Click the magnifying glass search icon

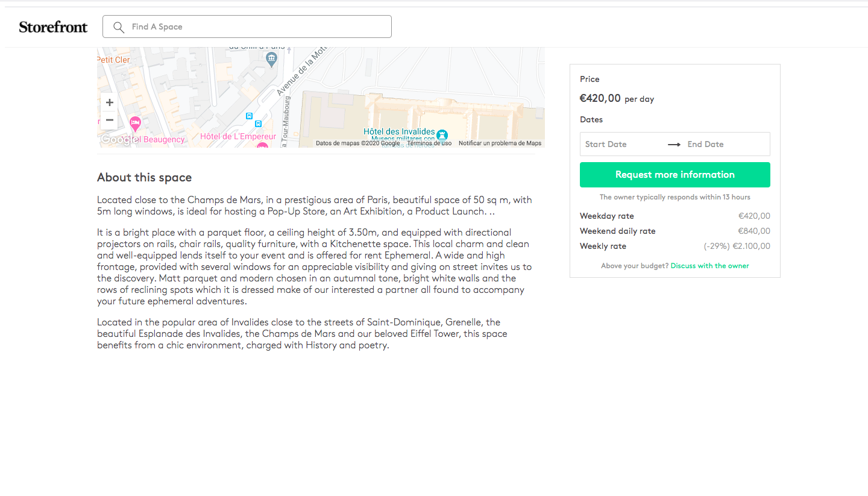point(119,27)
